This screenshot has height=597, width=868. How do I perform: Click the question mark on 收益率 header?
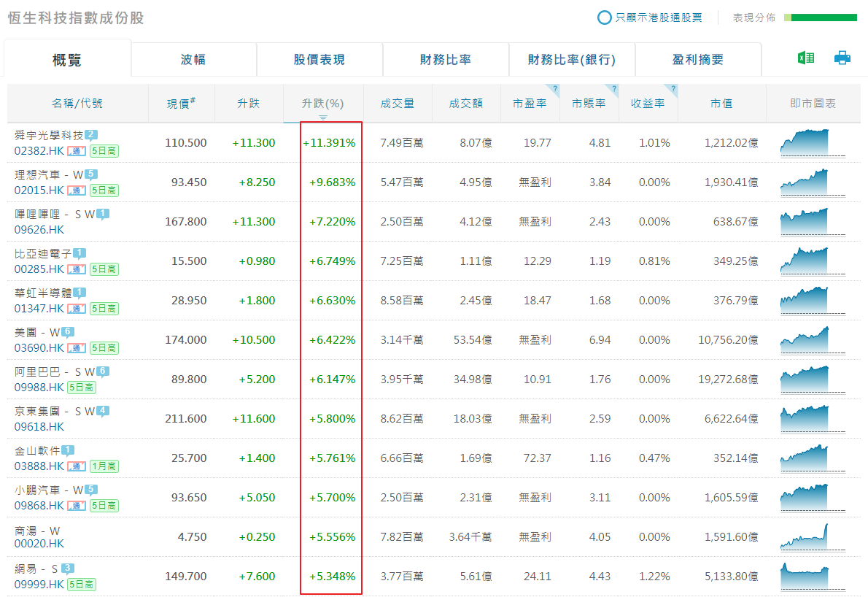[673, 90]
